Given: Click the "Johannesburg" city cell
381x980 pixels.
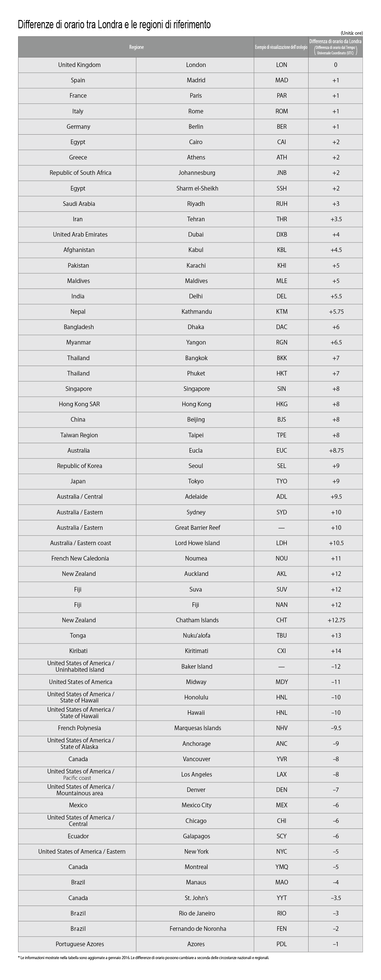Looking at the screenshot, I should click(x=196, y=173).
